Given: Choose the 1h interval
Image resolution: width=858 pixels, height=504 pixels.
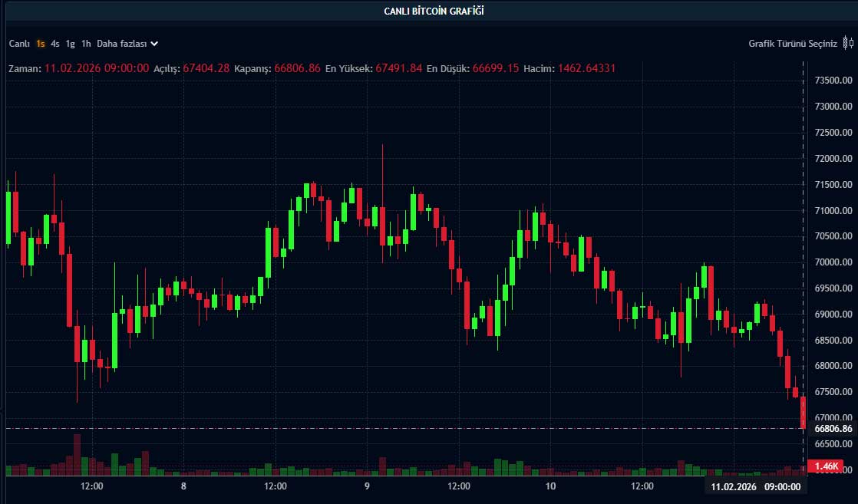Looking at the screenshot, I should (x=86, y=44).
